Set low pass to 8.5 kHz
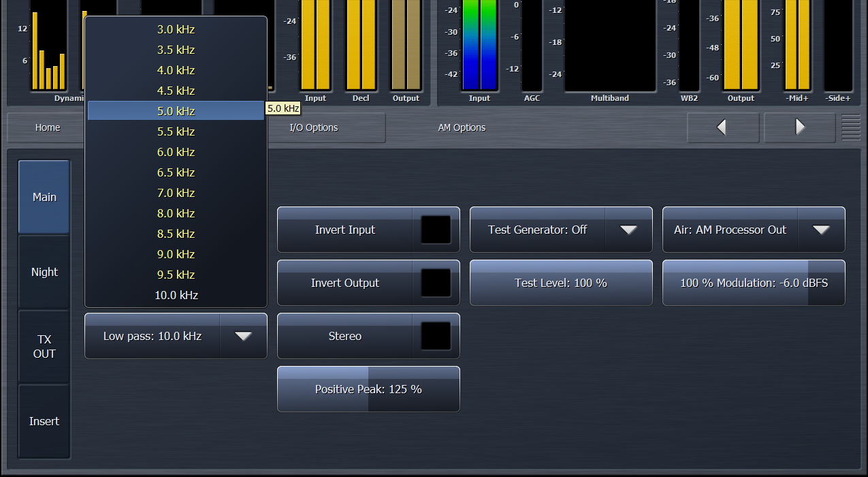The height and width of the screenshot is (477, 868). (176, 234)
